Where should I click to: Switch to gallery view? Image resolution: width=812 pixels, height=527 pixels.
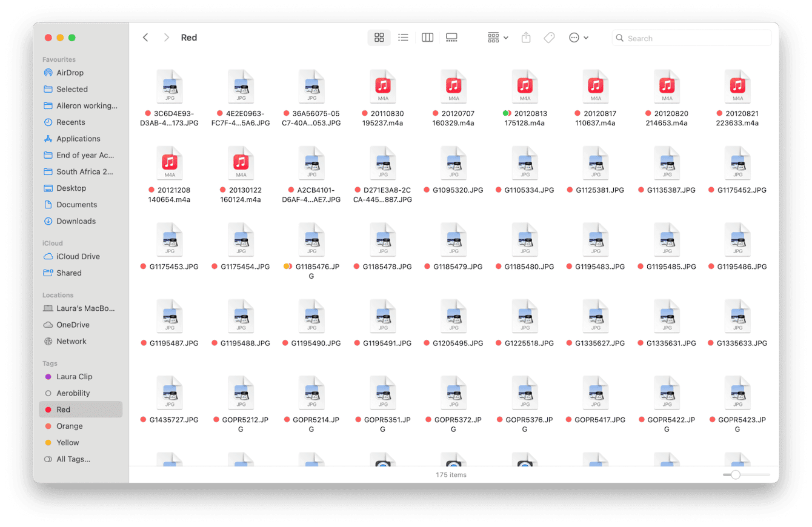click(x=451, y=37)
